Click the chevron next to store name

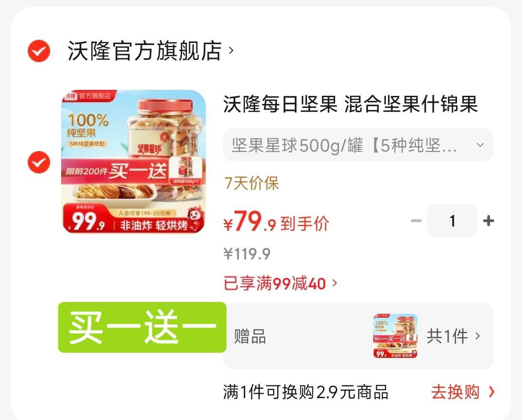point(231,51)
